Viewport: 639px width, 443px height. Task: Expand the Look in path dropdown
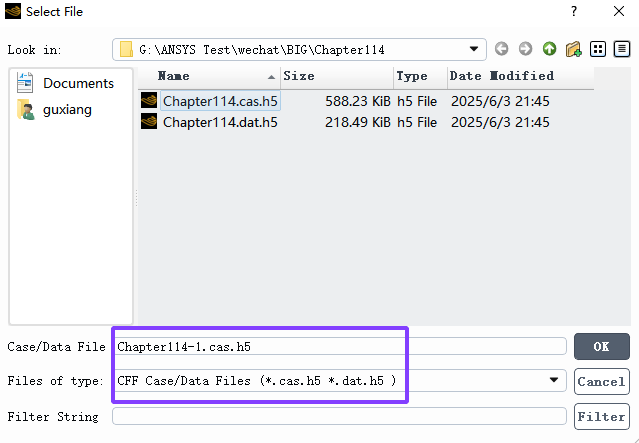(473, 49)
